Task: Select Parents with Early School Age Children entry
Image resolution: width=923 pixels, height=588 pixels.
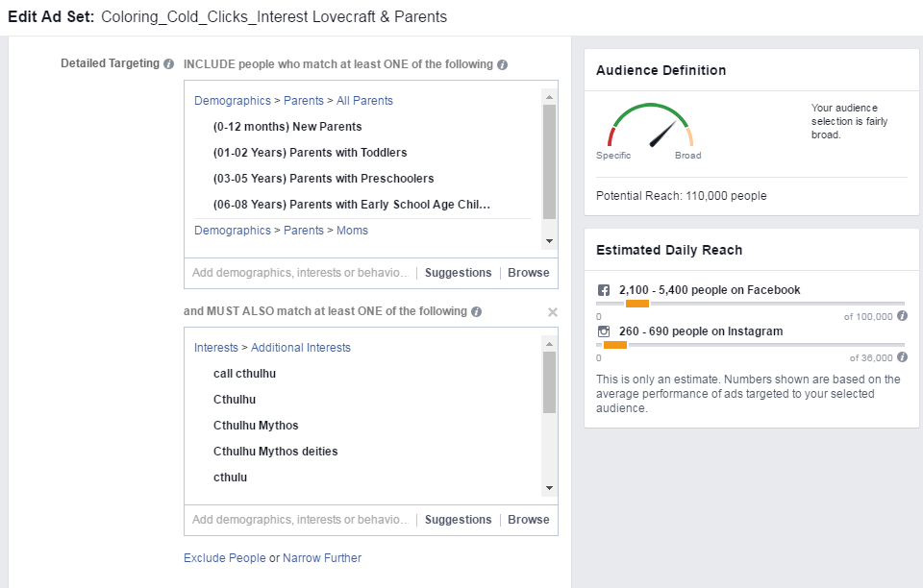Action: point(352,204)
